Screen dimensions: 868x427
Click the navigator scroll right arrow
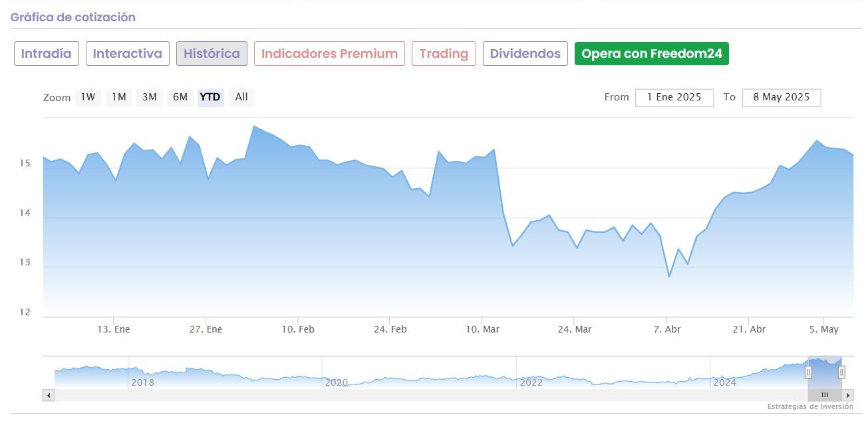point(848,395)
